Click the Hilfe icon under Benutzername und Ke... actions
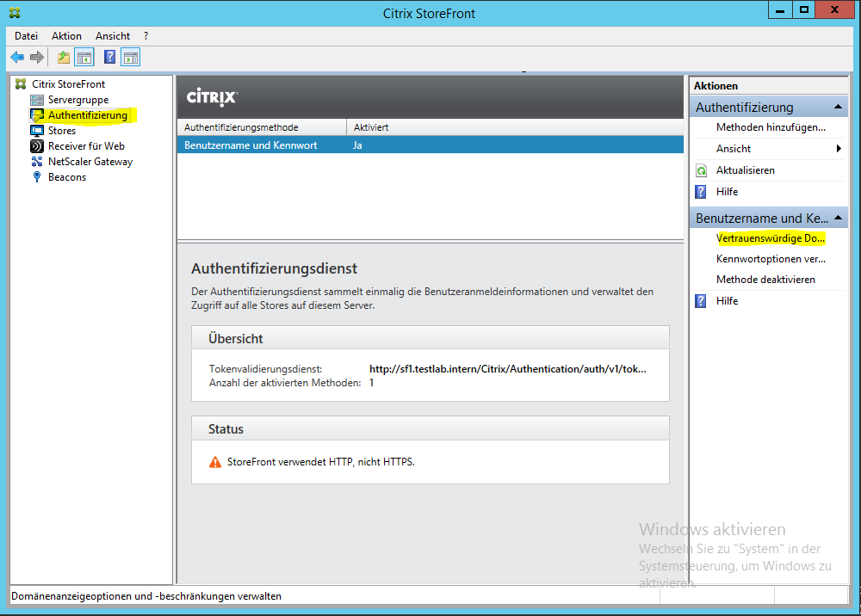The image size is (861, 616). point(701,300)
